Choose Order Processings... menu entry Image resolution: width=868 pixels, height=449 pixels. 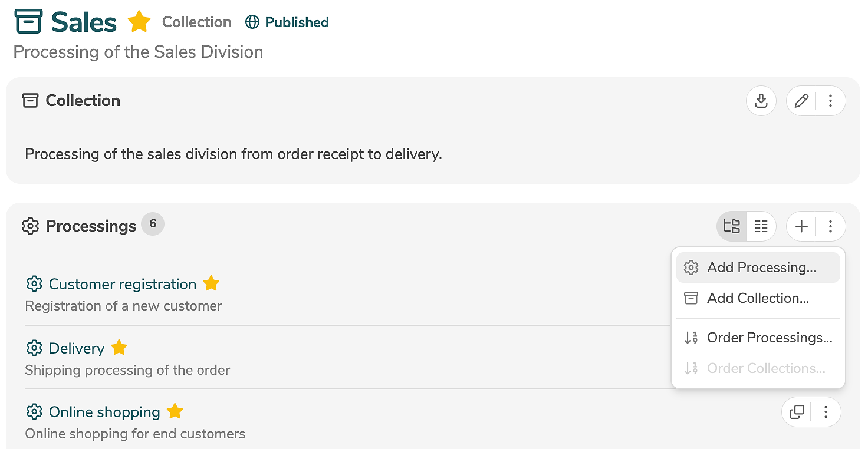[x=769, y=338]
